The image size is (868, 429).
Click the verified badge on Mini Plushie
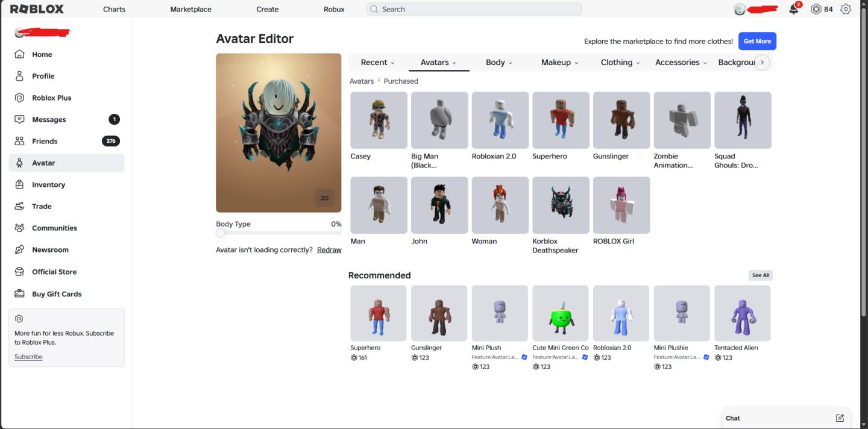pos(706,357)
